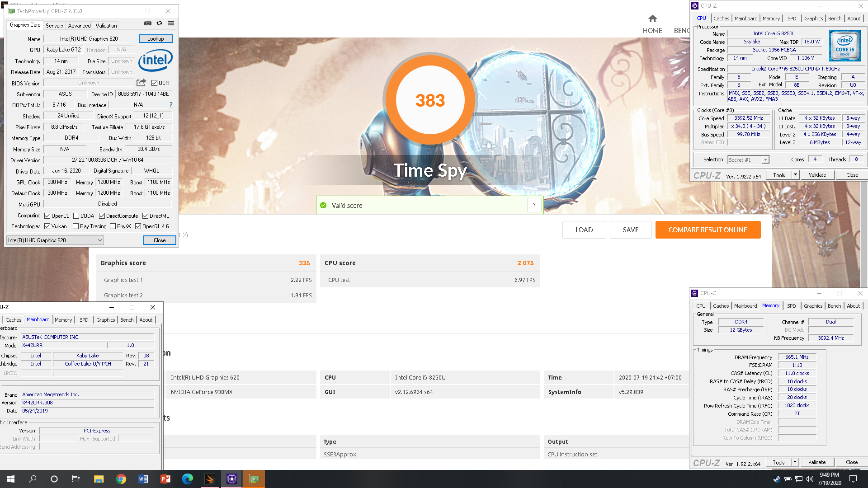Viewport: 868px width, 488px height.
Task: Click the Steam tray icon
Action: click(x=777, y=479)
